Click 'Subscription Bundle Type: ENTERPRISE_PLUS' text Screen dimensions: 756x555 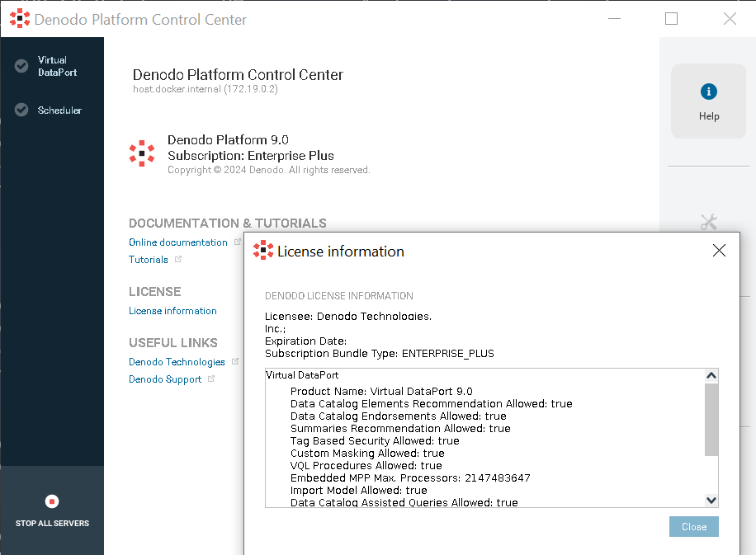(380, 354)
